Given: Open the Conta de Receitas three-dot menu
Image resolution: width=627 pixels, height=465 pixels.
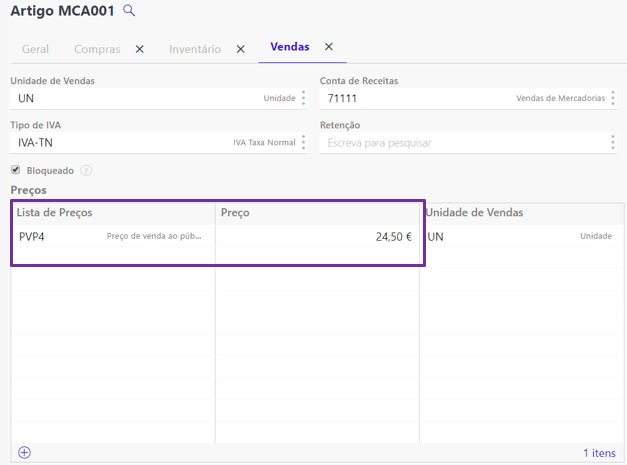Looking at the screenshot, I should (x=613, y=98).
